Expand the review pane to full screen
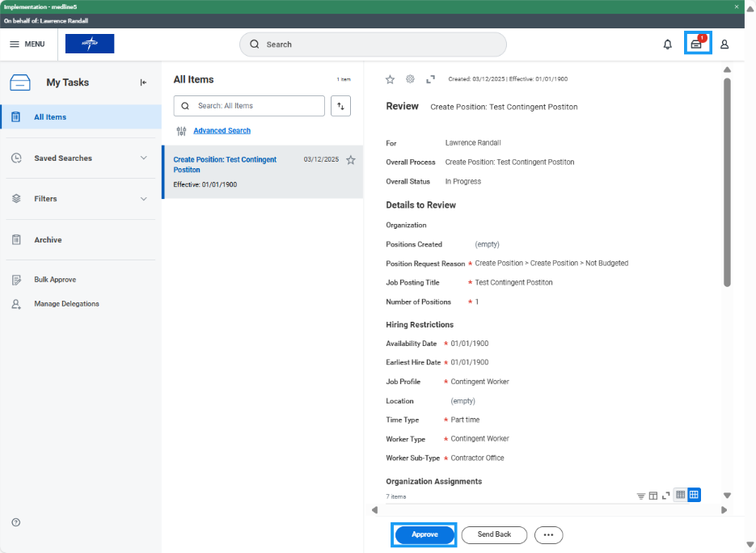The width and height of the screenshot is (756, 553). click(430, 79)
